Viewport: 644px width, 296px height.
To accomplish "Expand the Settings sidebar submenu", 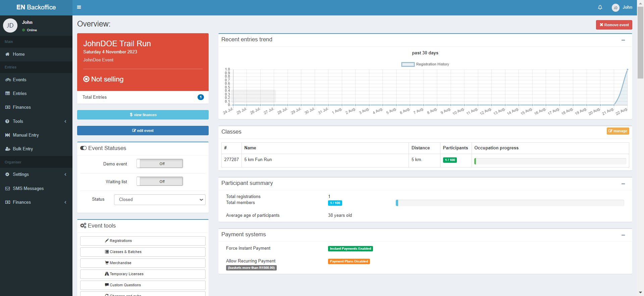I will point(36,175).
